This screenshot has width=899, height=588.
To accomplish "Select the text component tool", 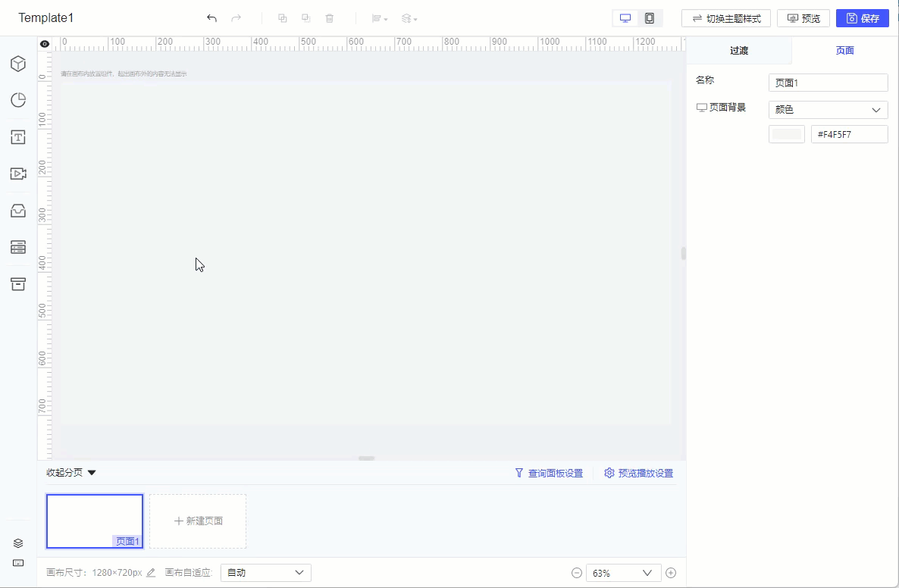I will [x=18, y=137].
